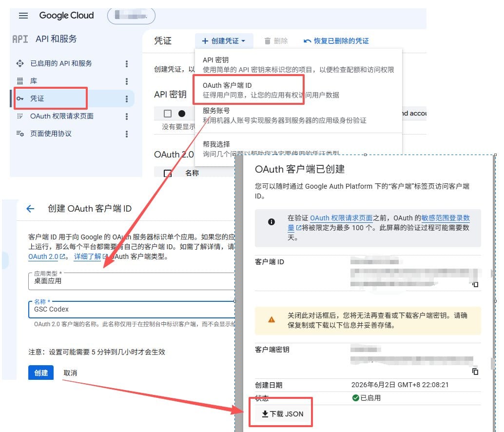
Task: Select 凭证 in the sidebar
Action: click(37, 98)
